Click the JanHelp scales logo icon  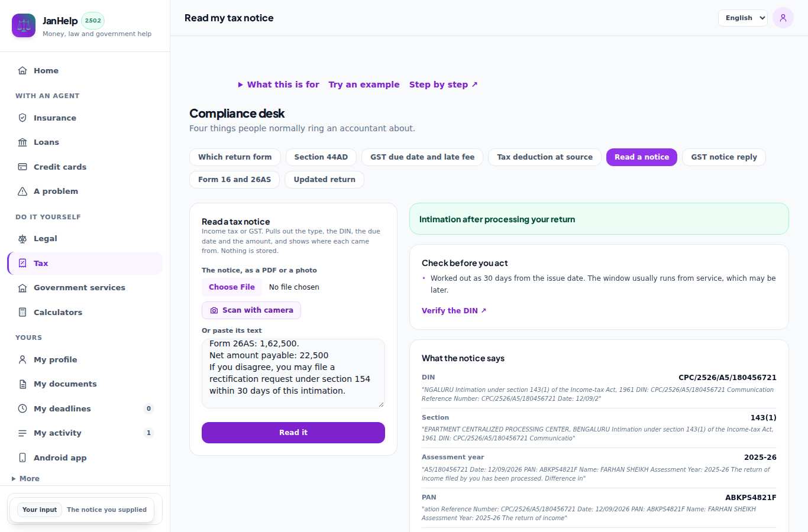pyautogui.click(x=24, y=25)
